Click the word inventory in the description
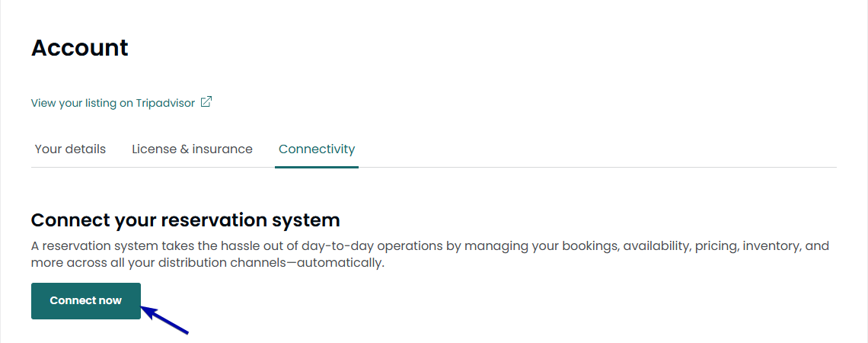 point(771,246)
